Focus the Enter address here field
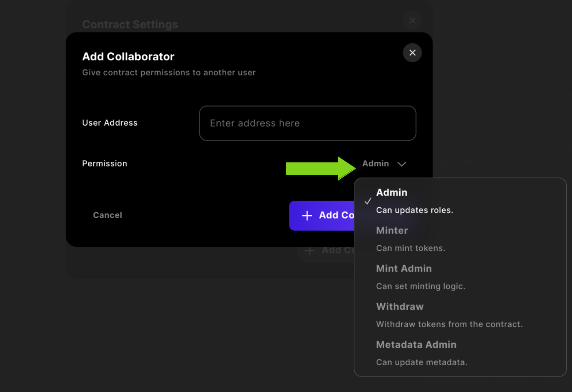The image size is (572, 392). tap(307, 123)
